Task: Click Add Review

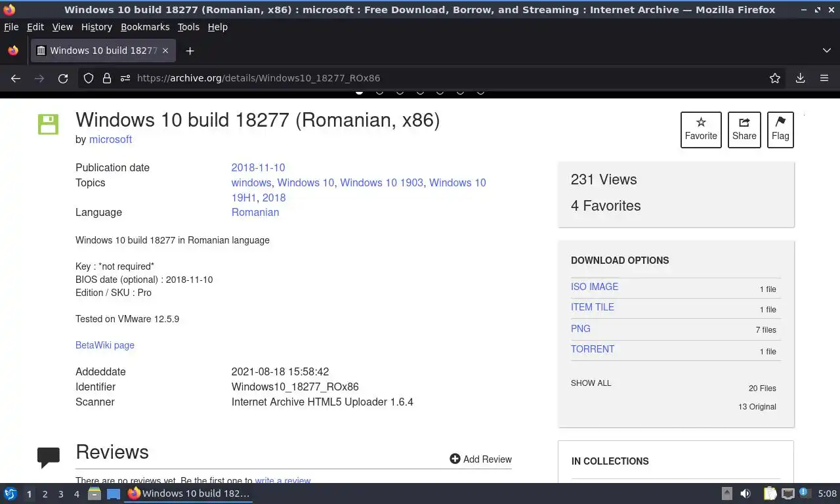Action: click(x=481, y=459)
